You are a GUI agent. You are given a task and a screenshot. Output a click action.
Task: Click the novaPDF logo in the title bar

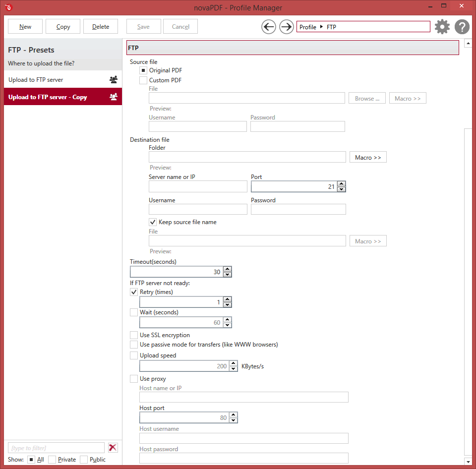coord(8,7)
